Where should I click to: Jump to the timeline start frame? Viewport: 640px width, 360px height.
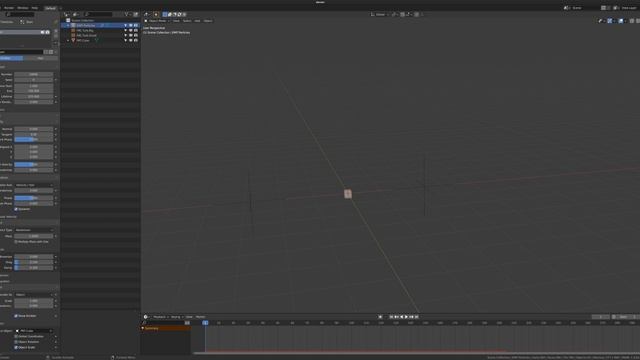tap(391, 317)
